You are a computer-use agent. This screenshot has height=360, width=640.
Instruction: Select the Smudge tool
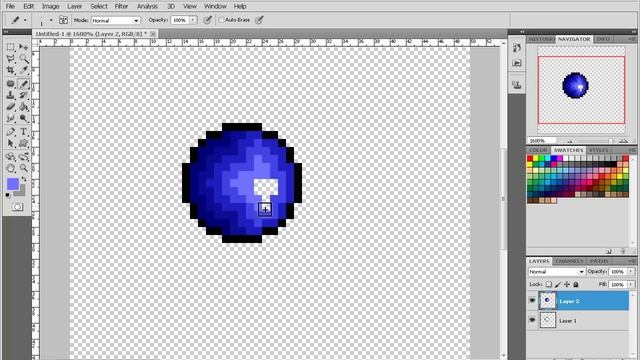point(11,118)
